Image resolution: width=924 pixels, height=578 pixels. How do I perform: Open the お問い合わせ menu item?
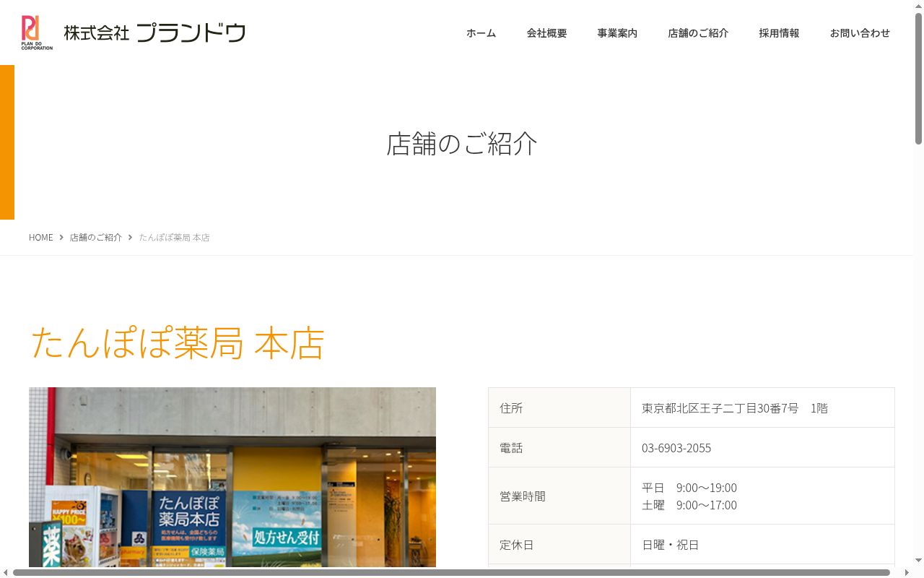(x=860, y=33)
